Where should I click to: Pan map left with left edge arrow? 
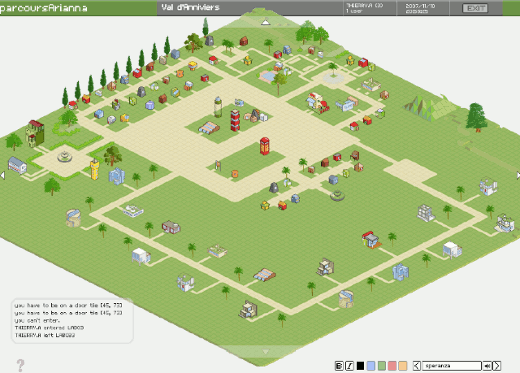click(3, 175)
